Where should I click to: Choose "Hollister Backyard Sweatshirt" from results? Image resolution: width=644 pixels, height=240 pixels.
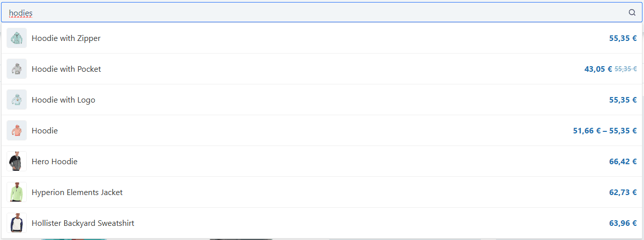[x=83, y=223]
